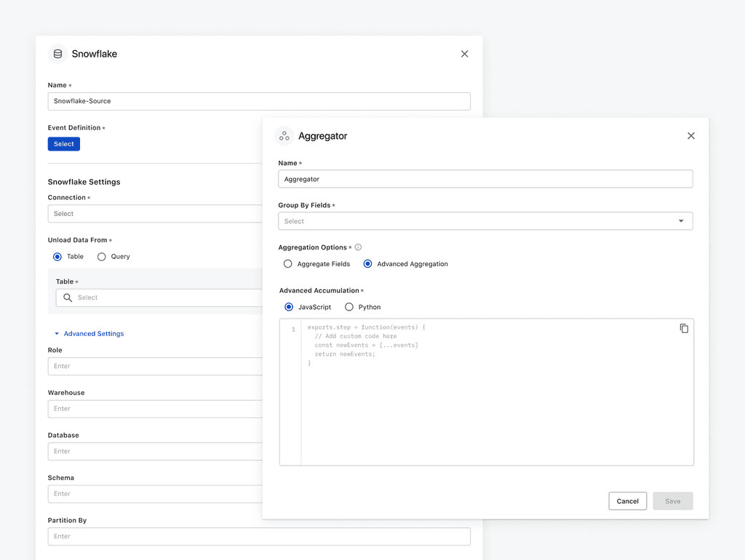Select the Table radio option
This screenshot has height=560, width=745.
[57, 257]
